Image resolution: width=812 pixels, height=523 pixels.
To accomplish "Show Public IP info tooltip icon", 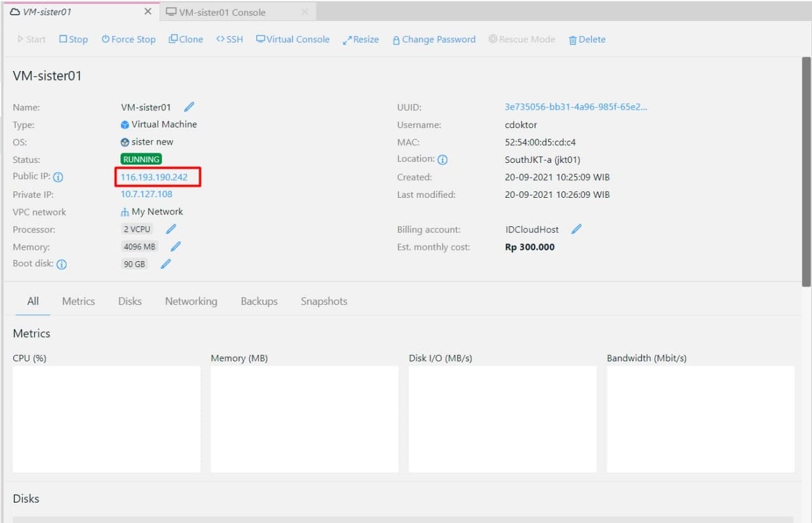I will pos(58,178).
